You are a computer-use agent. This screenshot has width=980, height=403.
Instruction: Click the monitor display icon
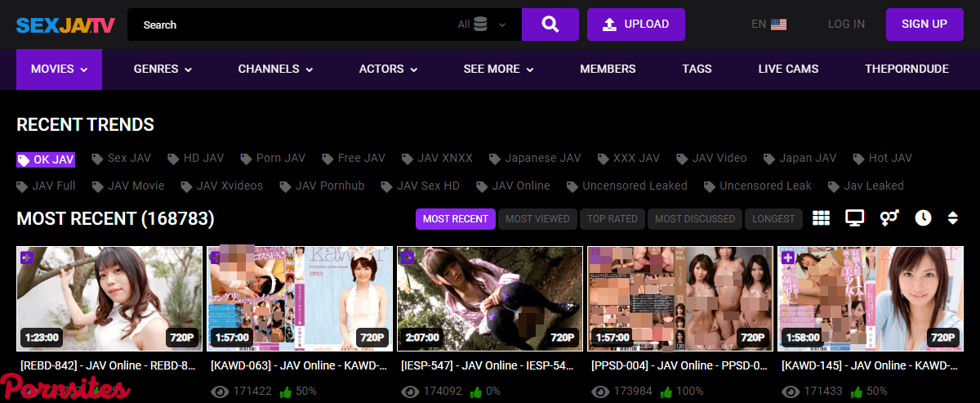coord(855,218)
